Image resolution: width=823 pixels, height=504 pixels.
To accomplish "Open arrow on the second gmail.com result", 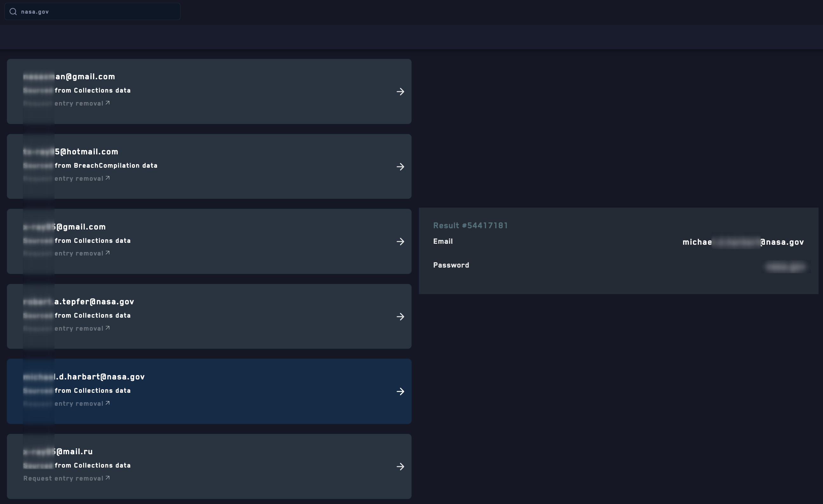I will pos(400,242).
